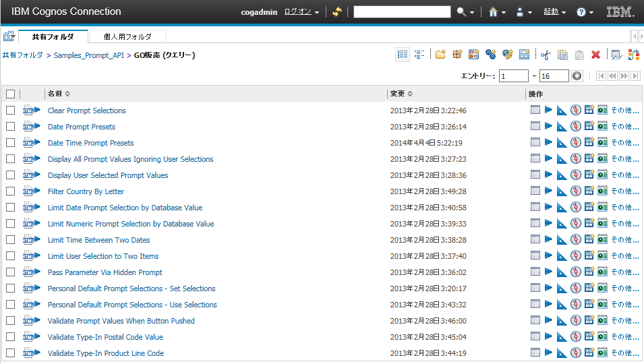Open その他... for Limit User Selection to Two Items

click(x=624, y=256)
